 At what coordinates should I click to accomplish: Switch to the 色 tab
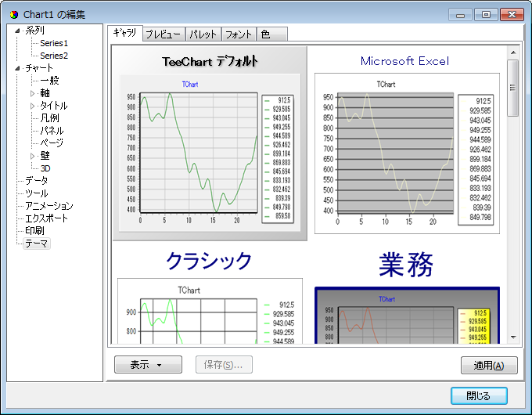tap(272, 34)
